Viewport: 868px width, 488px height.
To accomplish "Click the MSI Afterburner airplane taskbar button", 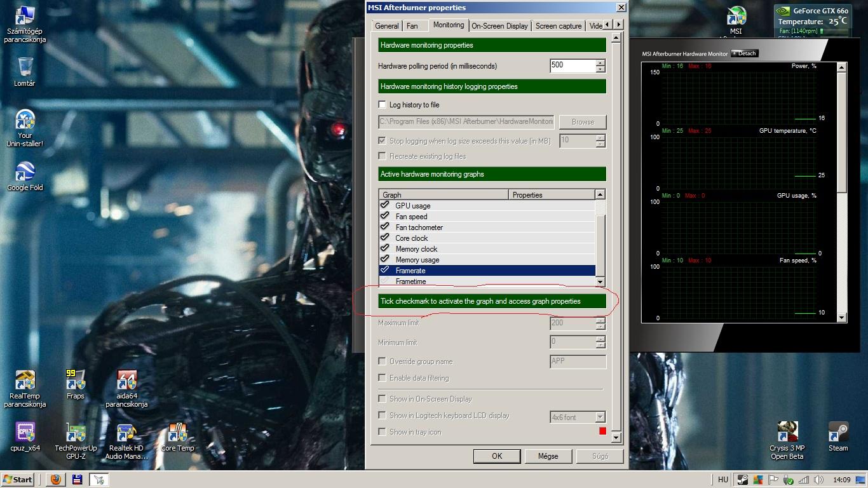I will [98, 480].
